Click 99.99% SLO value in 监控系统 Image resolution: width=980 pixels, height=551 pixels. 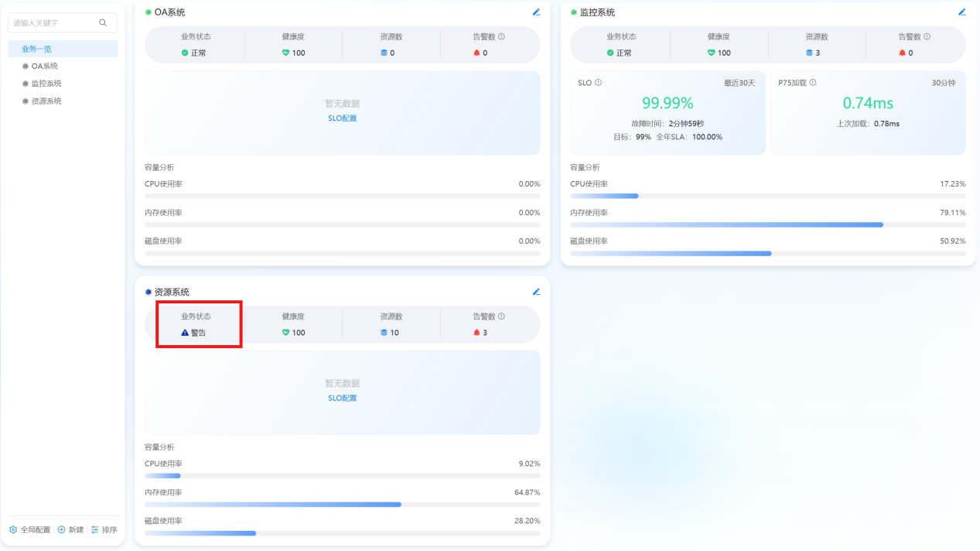[x=668, y=103]
